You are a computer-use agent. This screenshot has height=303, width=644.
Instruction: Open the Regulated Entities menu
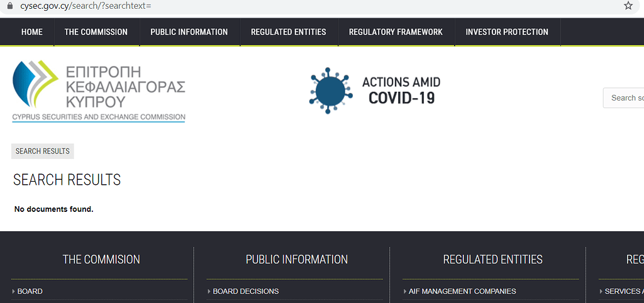coord(288,32)
